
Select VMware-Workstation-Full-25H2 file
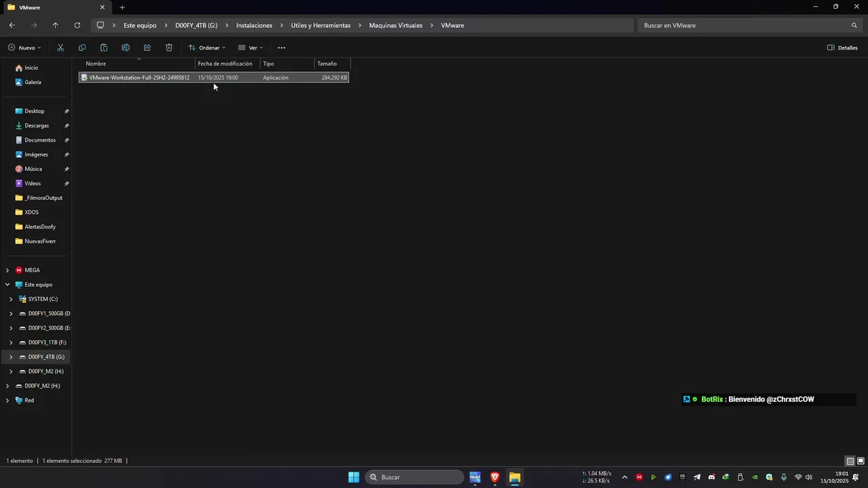214,77
